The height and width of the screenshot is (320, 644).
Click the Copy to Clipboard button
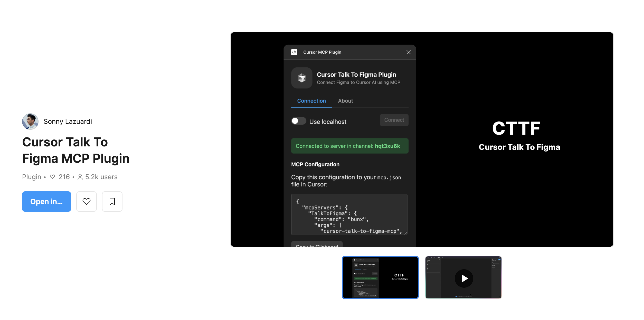(x=317, y=244)
